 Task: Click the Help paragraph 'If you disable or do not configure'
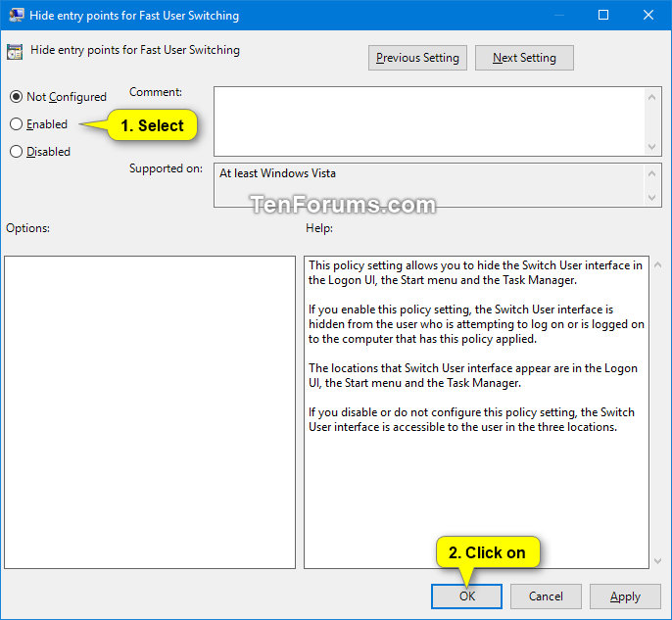coord(471,419)
